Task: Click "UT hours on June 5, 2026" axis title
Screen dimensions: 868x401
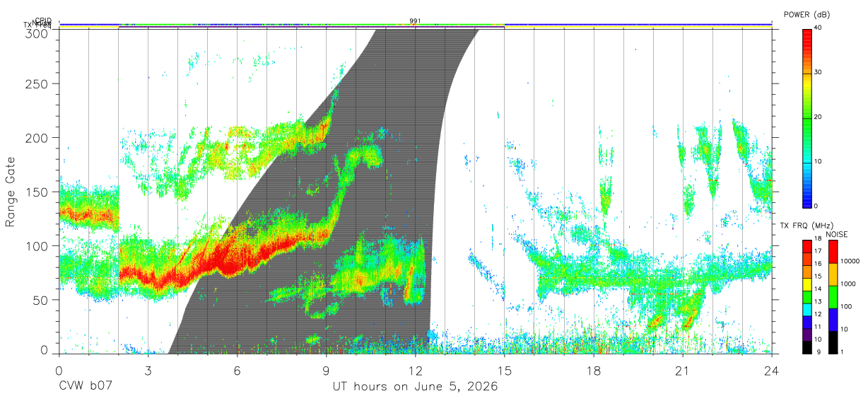Action: (x=415, y=387)
